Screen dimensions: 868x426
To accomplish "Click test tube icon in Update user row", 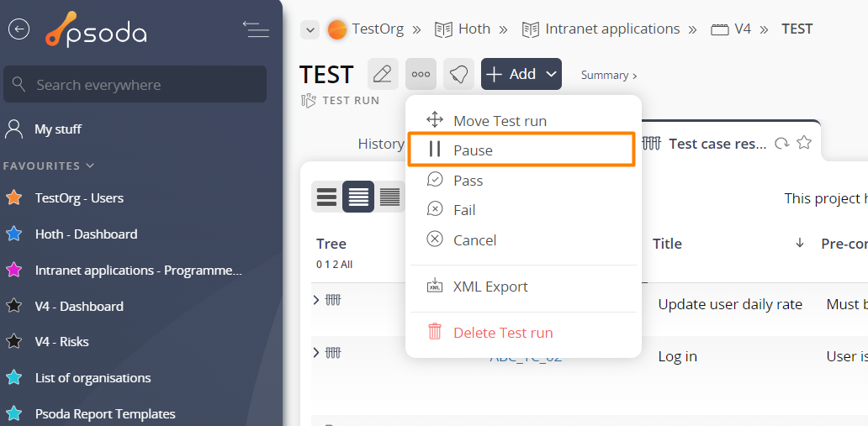I will click(x=333, y=300).
